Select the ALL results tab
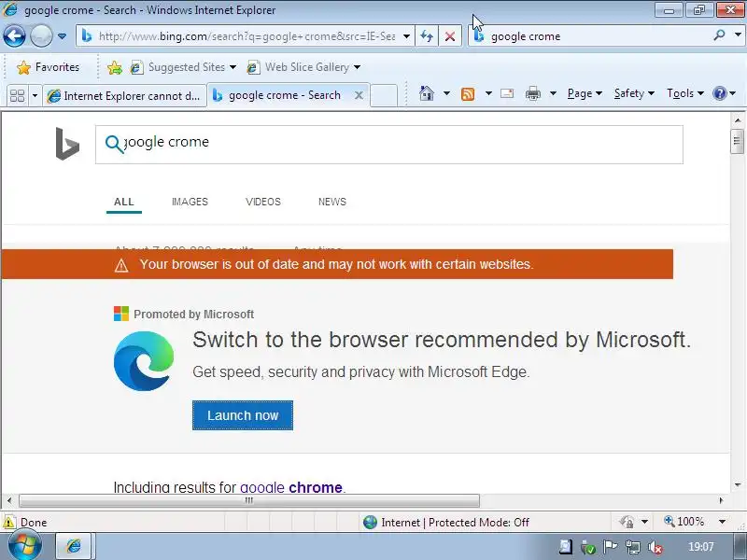This screenshot has height=560, width=747. point(124,202)
